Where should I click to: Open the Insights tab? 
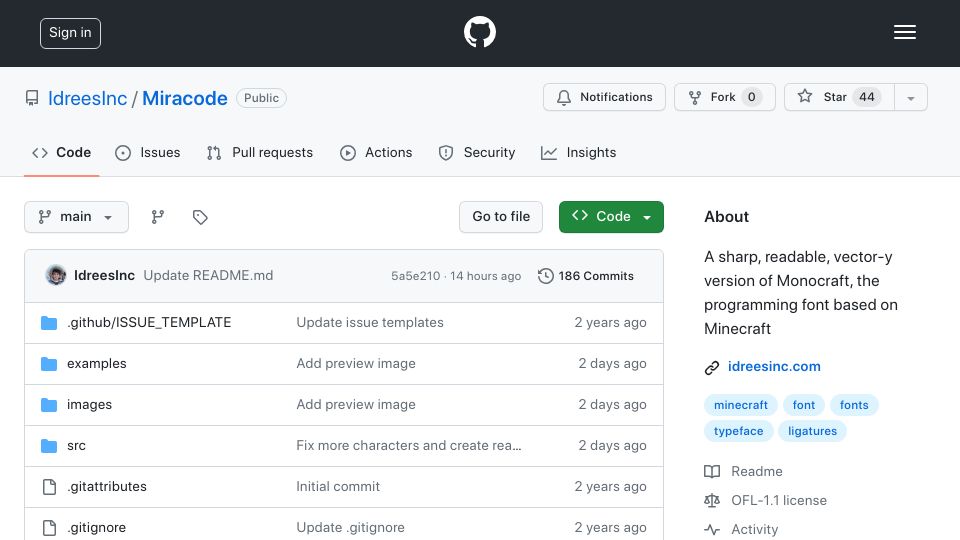579,152
